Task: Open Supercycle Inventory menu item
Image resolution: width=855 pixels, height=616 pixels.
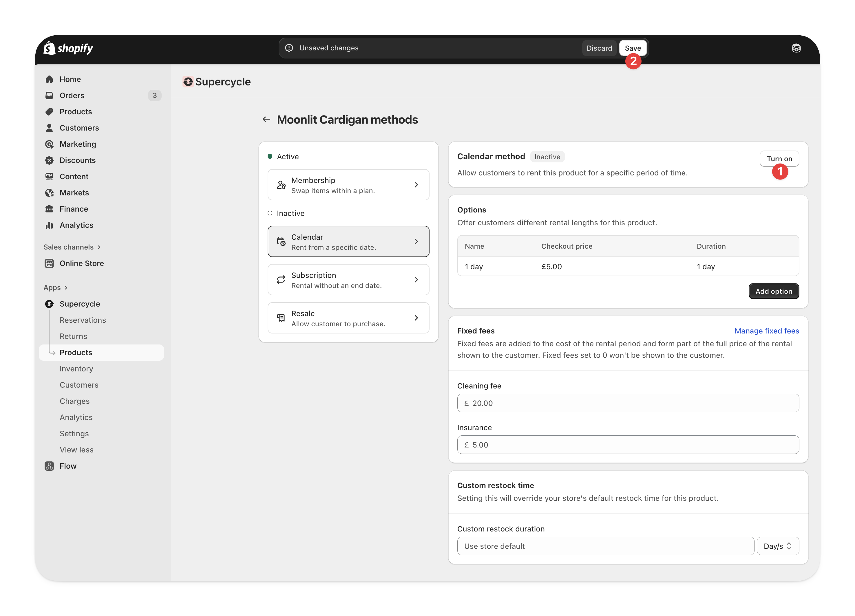Action: tap(76, 368)
